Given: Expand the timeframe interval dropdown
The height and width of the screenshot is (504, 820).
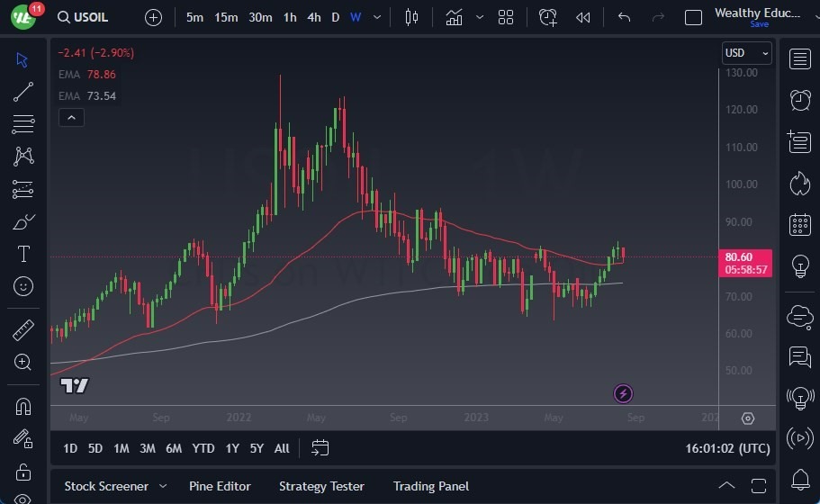Looking at the screenshot, I should pyautogui.click(x=376, y=17).
